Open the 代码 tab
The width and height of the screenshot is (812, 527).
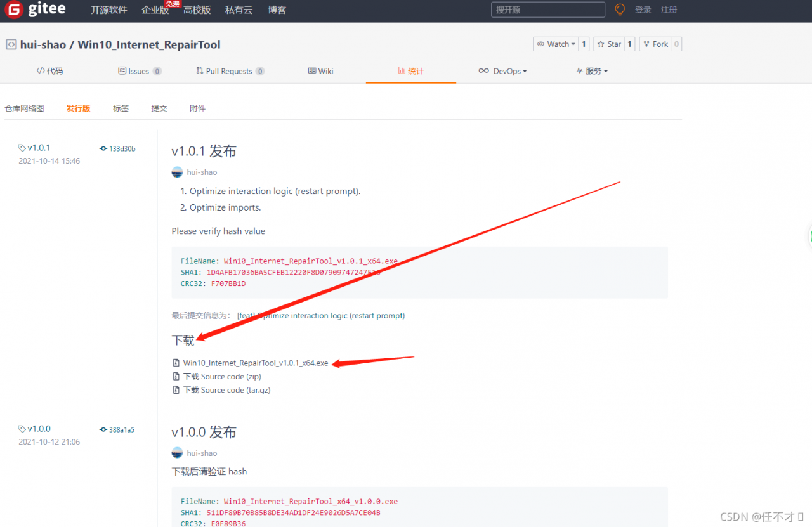pos(50,71)
